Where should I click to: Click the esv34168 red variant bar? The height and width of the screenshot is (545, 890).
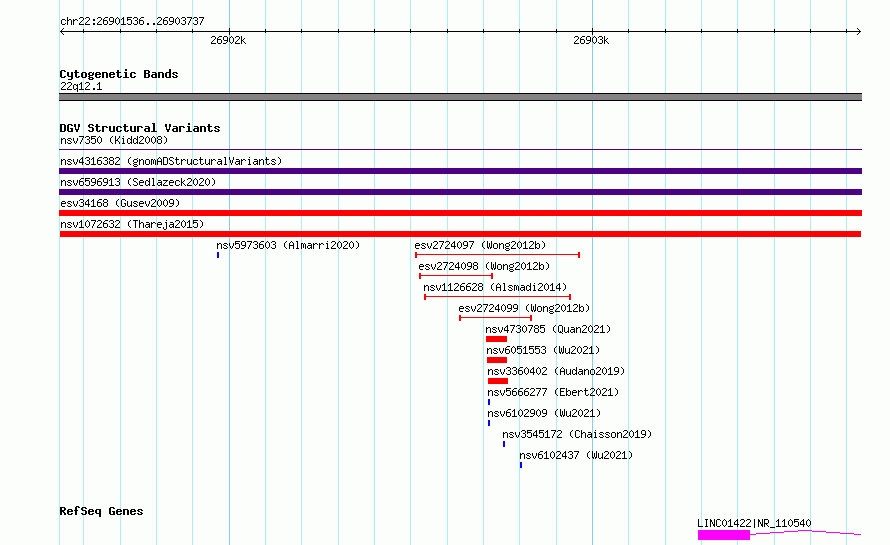click(460, 213)
